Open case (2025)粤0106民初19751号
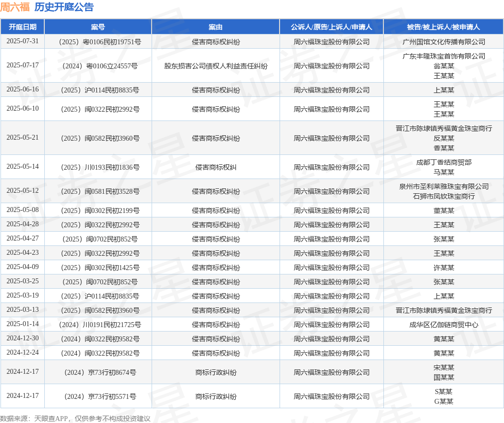Screen dimensions: 504x423 pos(100,42)
